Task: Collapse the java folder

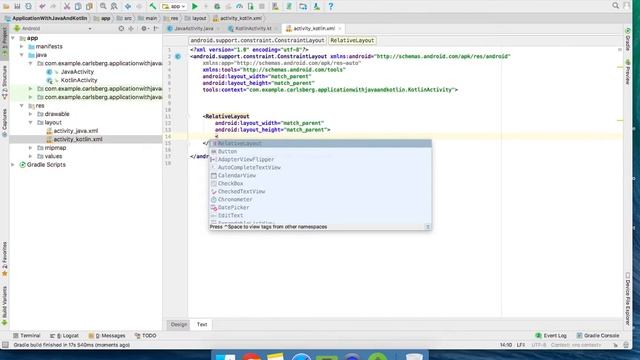Action: [22, 55]
